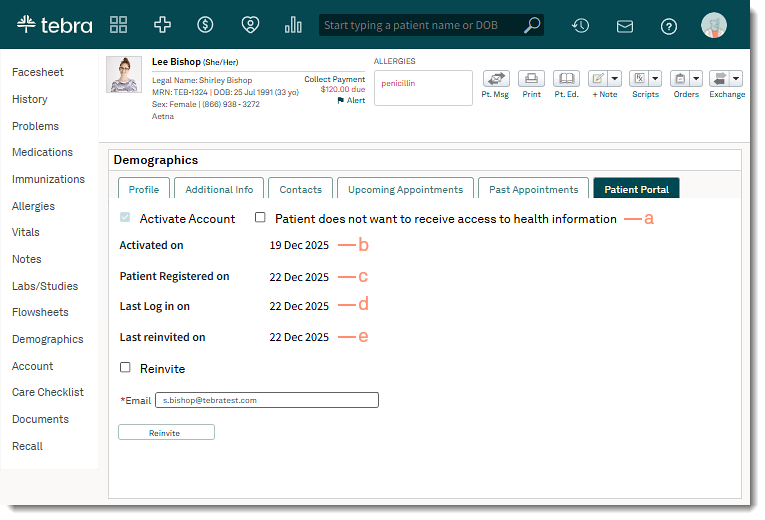Open Flowsheets in the sidebar
This screenshot has height=520, width=765.
point(40,312)
